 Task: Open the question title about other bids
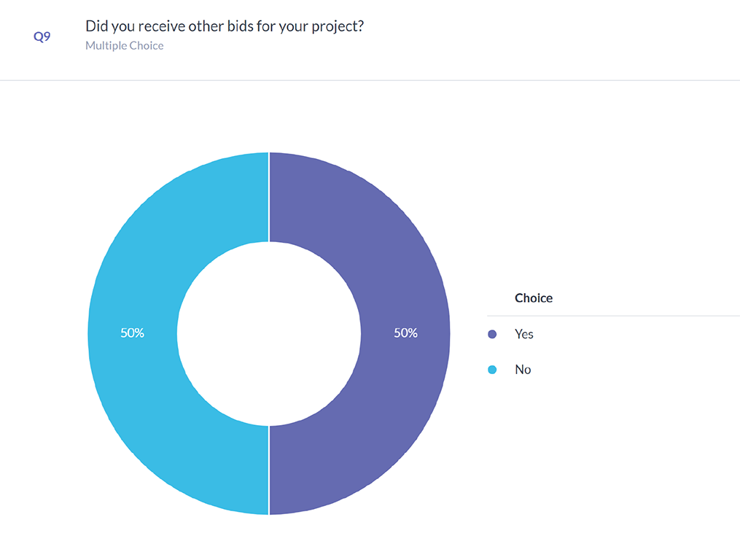[x=225, y=26]
